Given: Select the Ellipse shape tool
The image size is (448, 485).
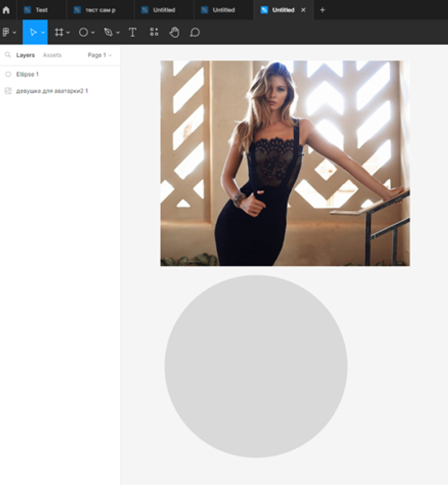Looking at the screenshot, I should click(83, 32).
